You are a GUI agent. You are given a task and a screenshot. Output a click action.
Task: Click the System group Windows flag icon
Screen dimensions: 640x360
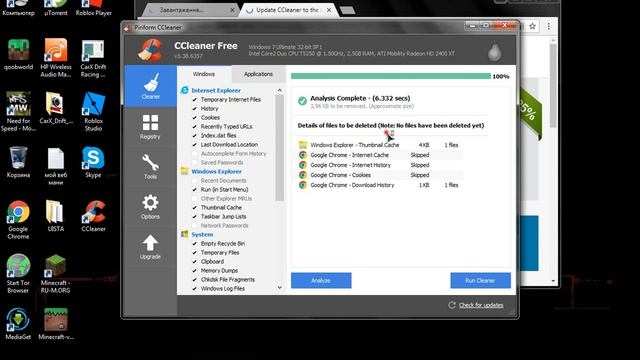pyautogui.click(x=184, y=234)
